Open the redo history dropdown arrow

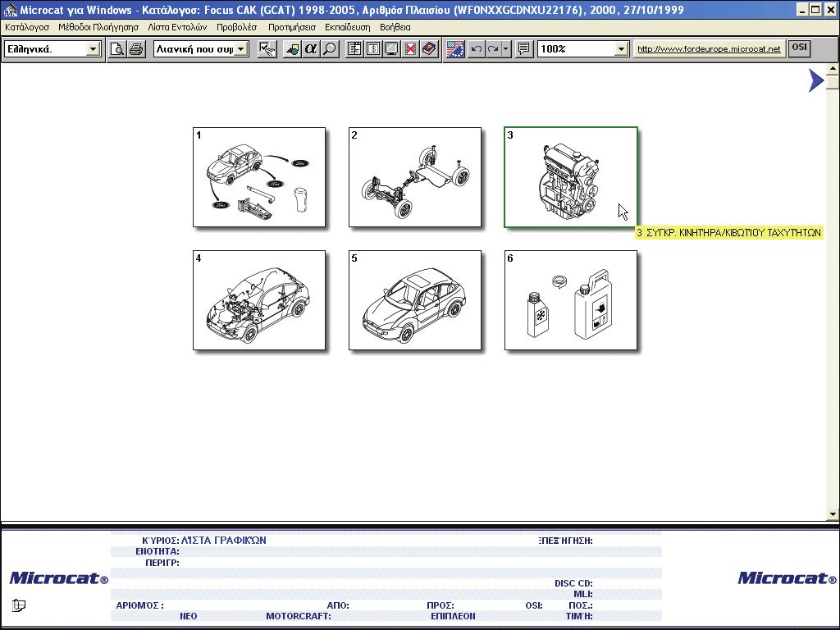coord(505,49)
